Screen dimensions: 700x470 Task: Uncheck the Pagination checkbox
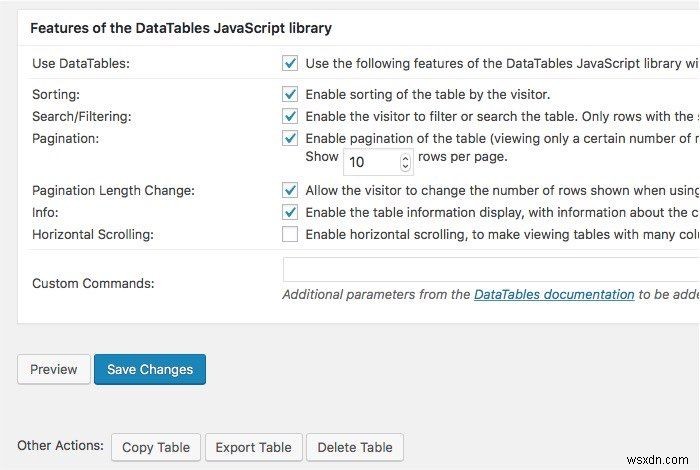pos(290,138)
